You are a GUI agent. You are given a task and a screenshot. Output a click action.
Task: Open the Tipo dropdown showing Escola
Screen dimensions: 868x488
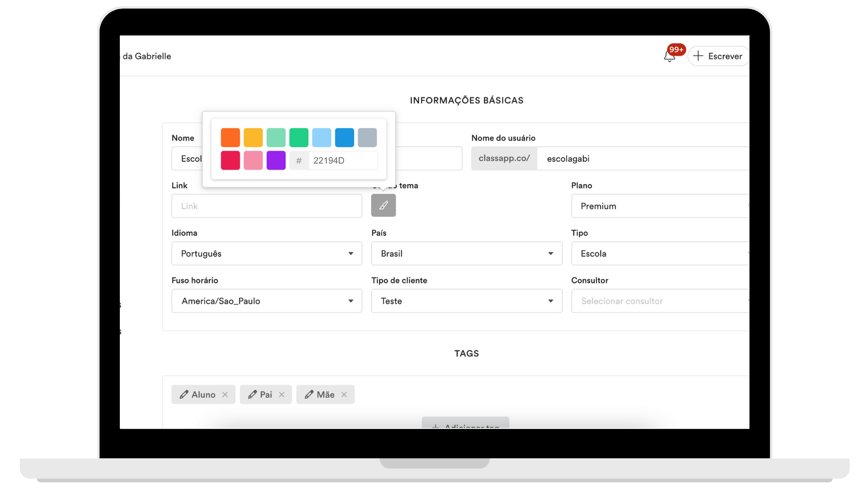660,253
